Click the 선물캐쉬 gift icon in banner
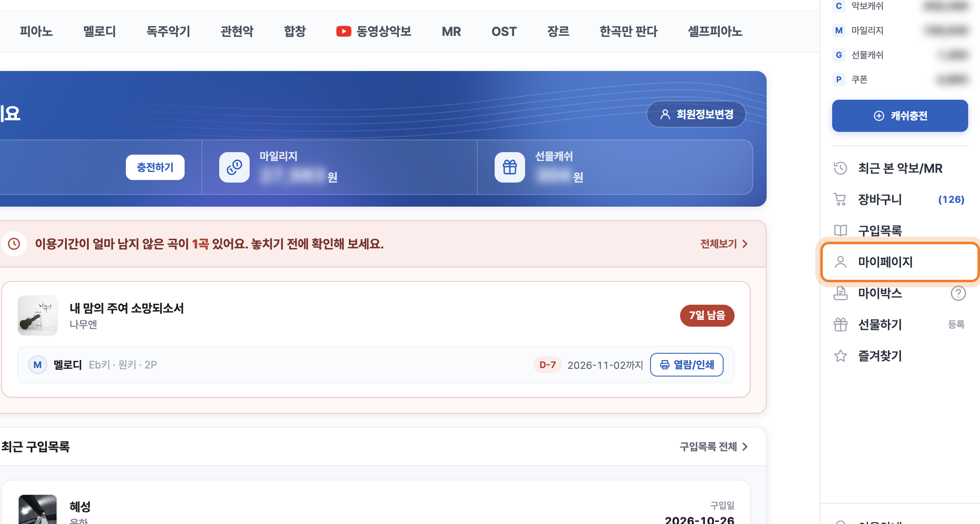 (x=510, y=167)
